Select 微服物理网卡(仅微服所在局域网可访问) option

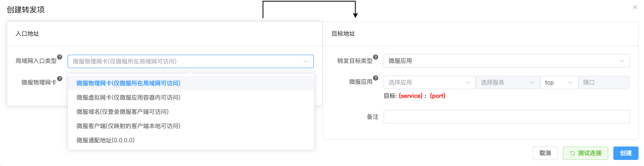pos(191,83)
